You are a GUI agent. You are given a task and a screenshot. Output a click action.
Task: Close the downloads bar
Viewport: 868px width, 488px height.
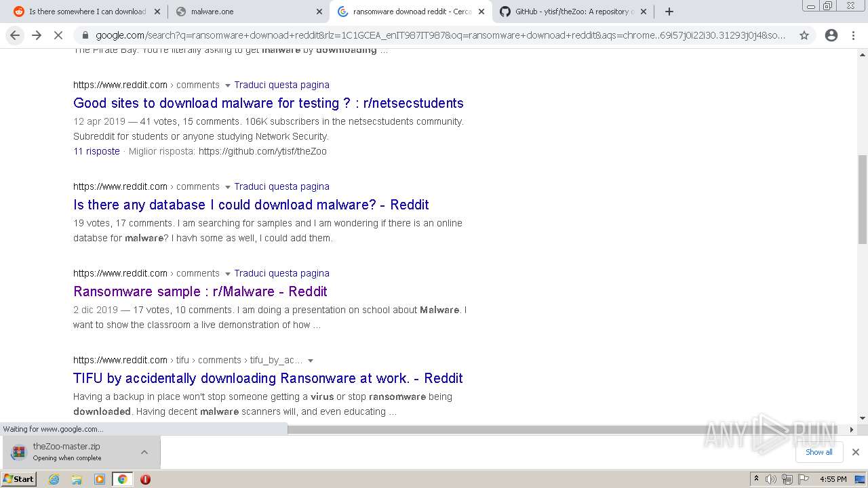point(855,452)
